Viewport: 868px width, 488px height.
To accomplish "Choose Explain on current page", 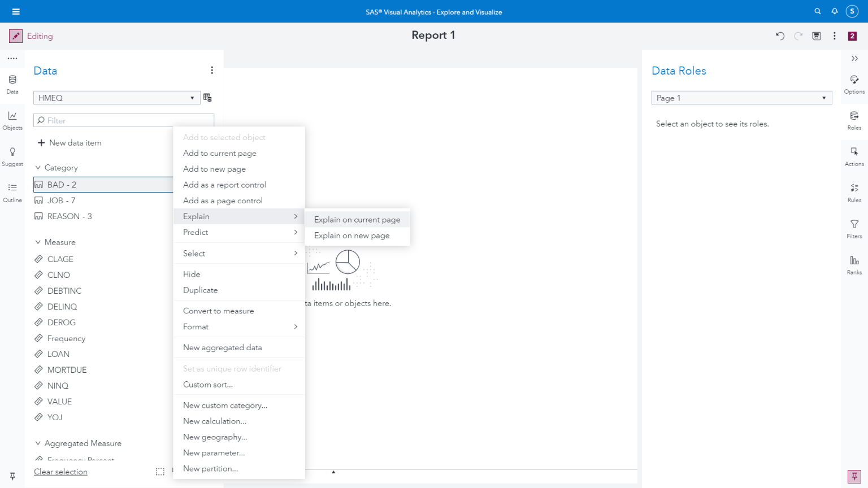I will (357, 220).
